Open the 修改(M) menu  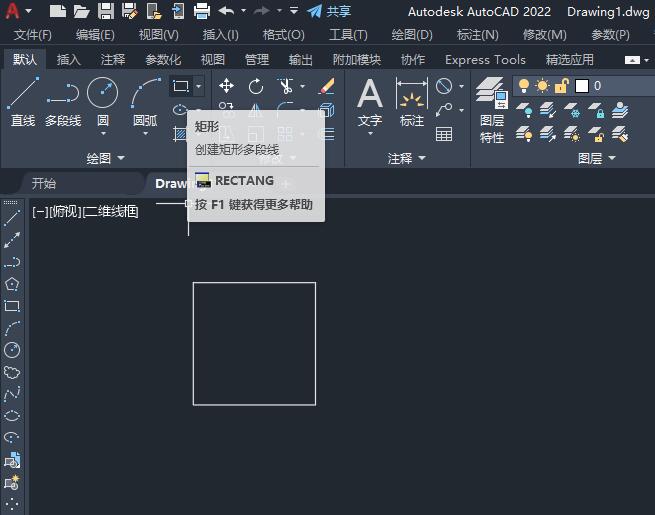544,35
